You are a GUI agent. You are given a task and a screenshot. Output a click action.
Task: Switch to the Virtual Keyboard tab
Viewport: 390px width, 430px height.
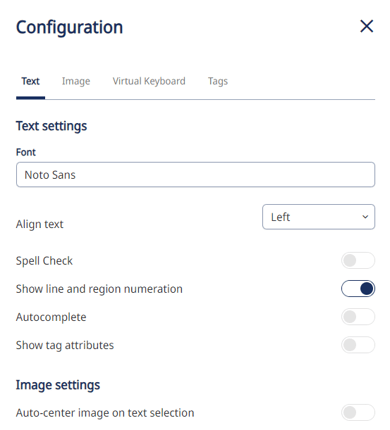coord(149,81)
